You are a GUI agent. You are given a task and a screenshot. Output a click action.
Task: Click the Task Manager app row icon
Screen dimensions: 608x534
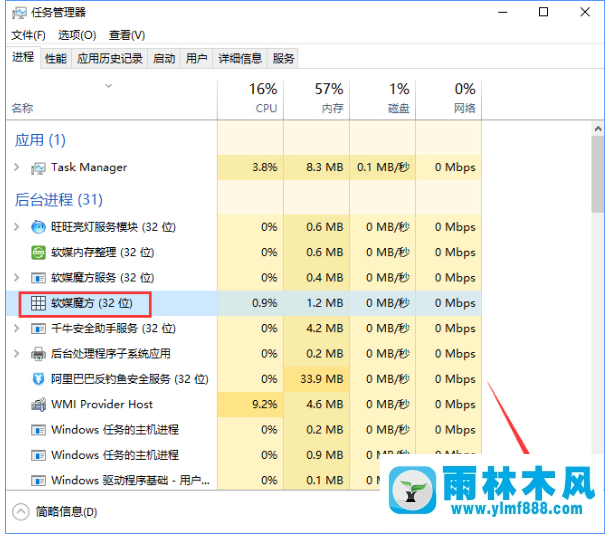coord(38,168)
